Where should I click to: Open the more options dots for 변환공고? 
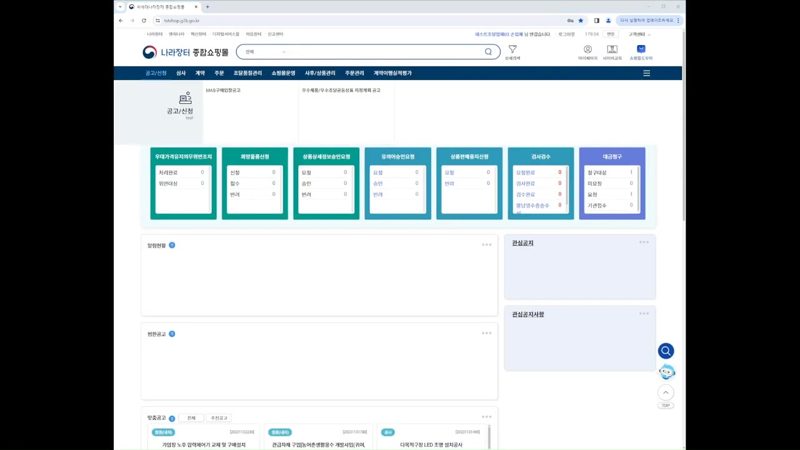487,333
